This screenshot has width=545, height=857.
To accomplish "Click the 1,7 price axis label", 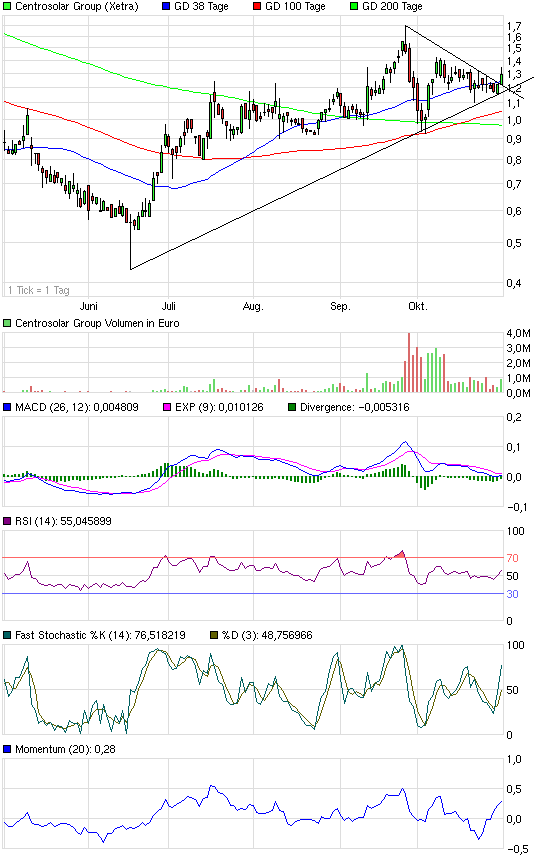I will coord(514,26).
